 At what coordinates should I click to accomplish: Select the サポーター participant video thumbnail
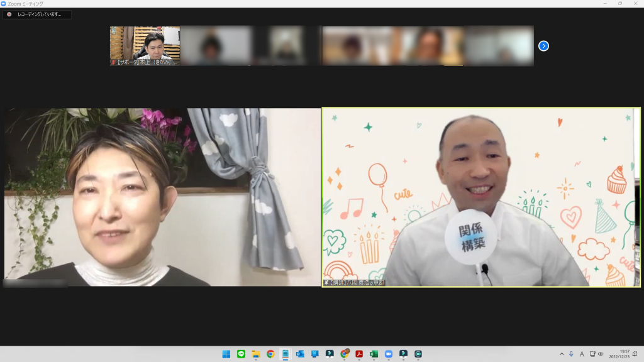coord(145,46)
